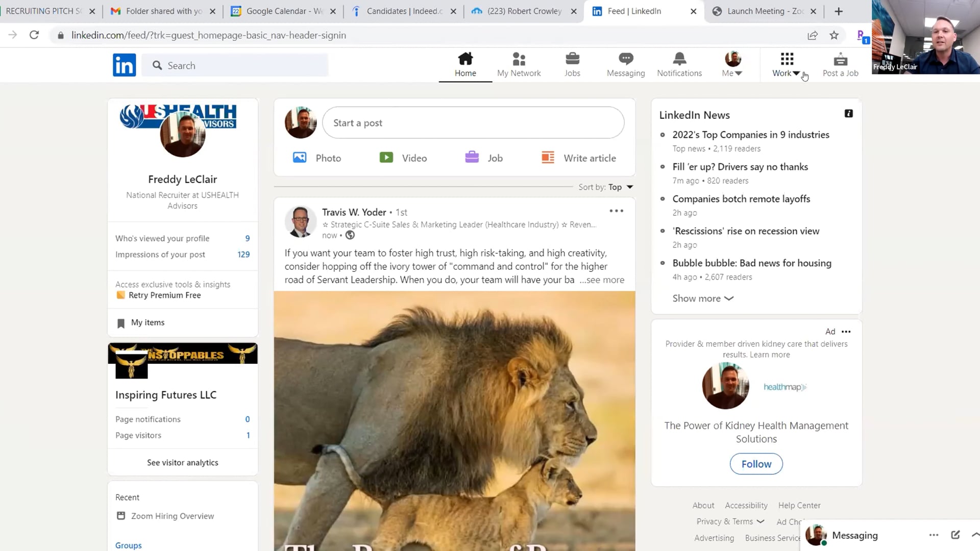980x551 pixels.
Task: Open Inspiring Futures LLC page
Action: (166, 395)
